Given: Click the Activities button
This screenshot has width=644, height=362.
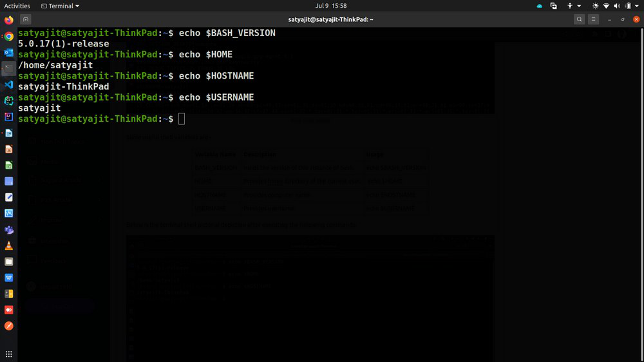Looking at the screenshot, I should tap(17, 6).
